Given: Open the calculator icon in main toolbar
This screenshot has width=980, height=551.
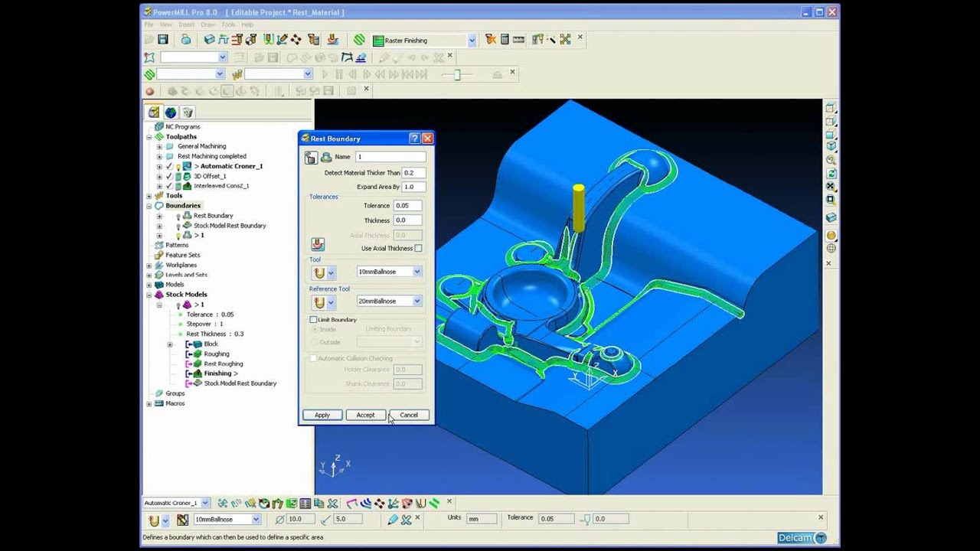Looking at the screenshot, I should coord(505,40).
